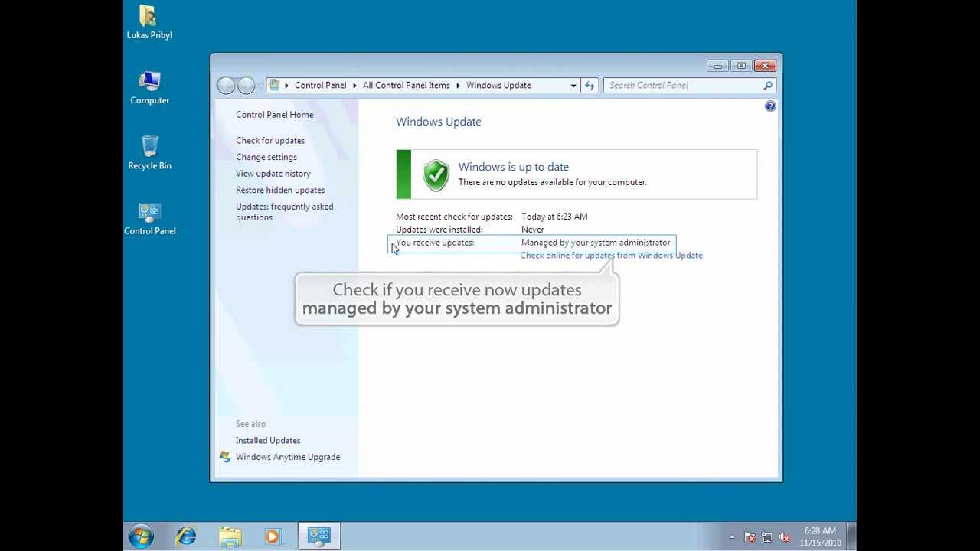Show hidden tray icons arrow
The width and height of the screenshot is (980, 551).
coord(732,537)
